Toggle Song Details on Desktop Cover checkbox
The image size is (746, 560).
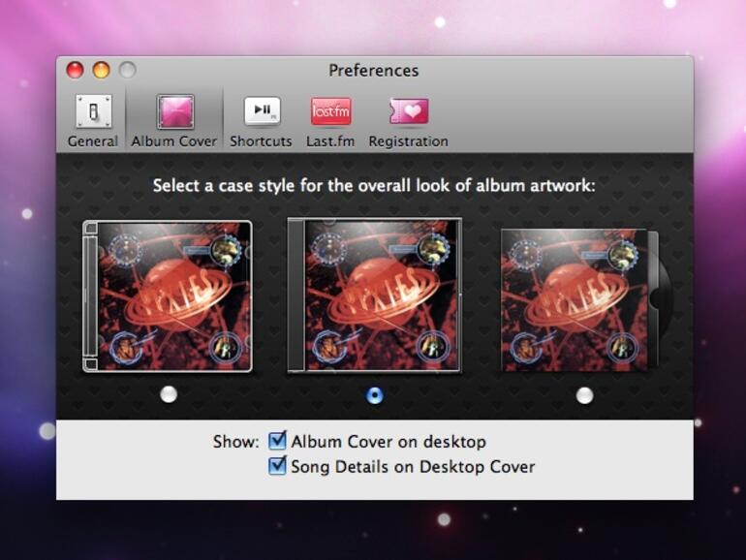(x=277, y=466)
